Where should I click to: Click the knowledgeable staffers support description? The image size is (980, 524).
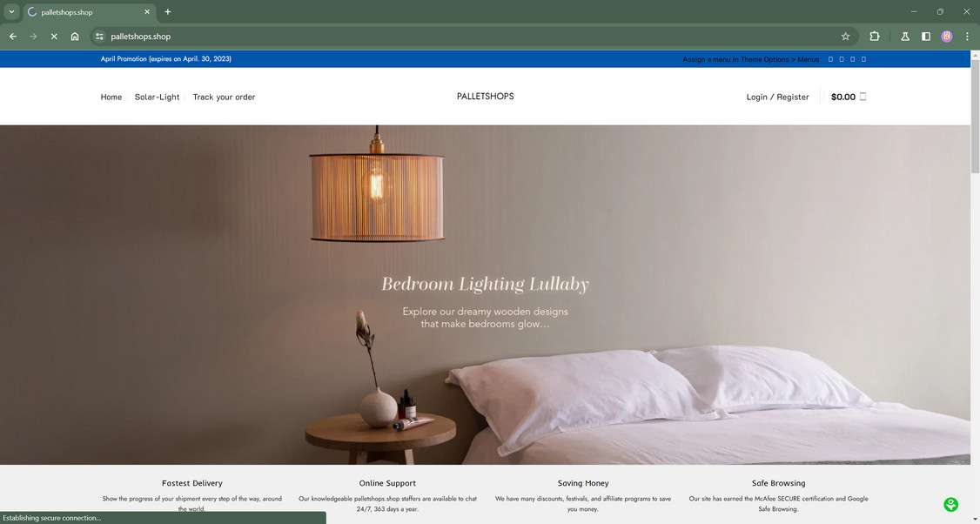387,504
